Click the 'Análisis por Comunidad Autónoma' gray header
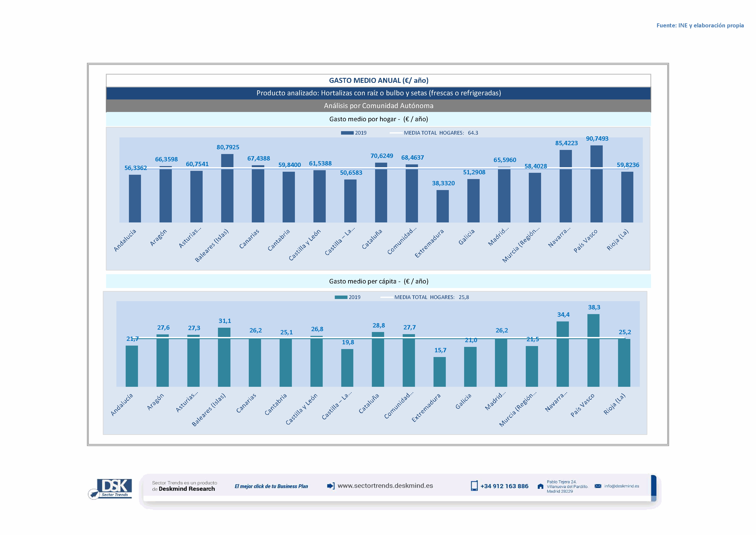This screenshot has width=756, height=535. pyautogui.click(x=378, y=106)
